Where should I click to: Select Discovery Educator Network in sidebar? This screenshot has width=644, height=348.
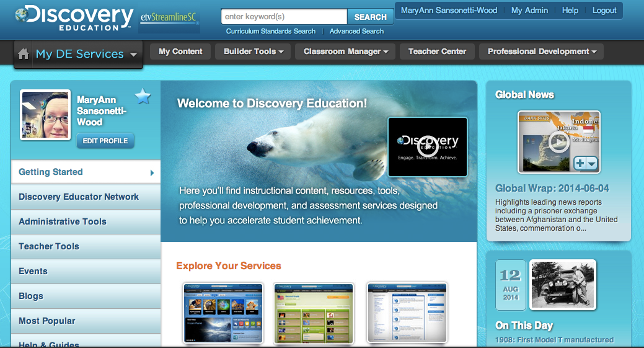86,197
